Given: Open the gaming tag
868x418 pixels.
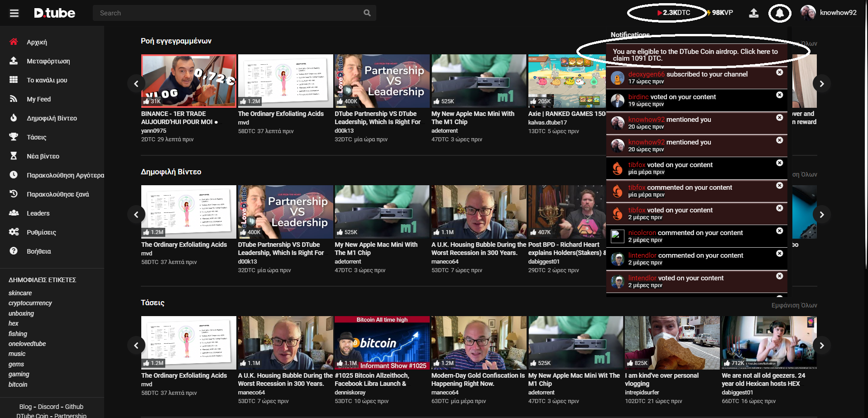Looking at the screenshot, I should pos(19,374).
